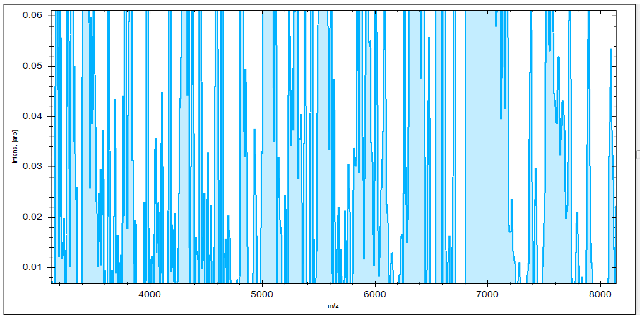Click the 8000 m/z tick label
This screenshot has width=644, height=322.
[x=600, y=294]
